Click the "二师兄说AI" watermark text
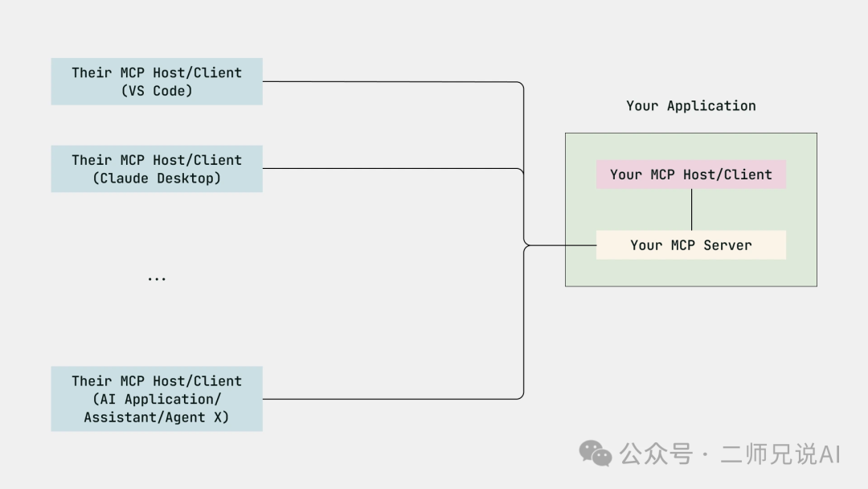This screenshot has width=868, height=489. pyautogui.click(x=780, y=454)
